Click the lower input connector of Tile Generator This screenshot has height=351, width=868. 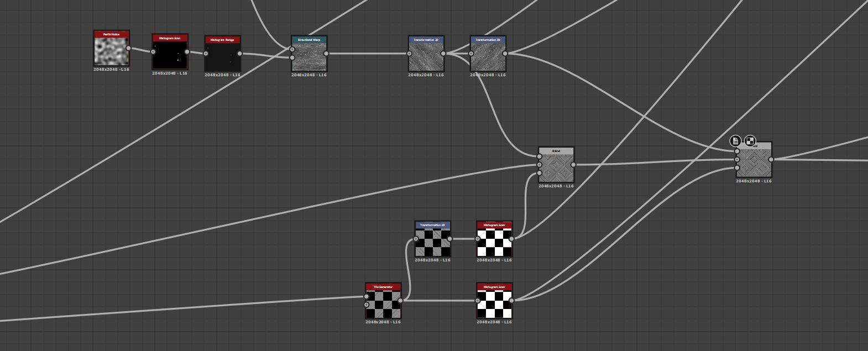click(367, 305)
